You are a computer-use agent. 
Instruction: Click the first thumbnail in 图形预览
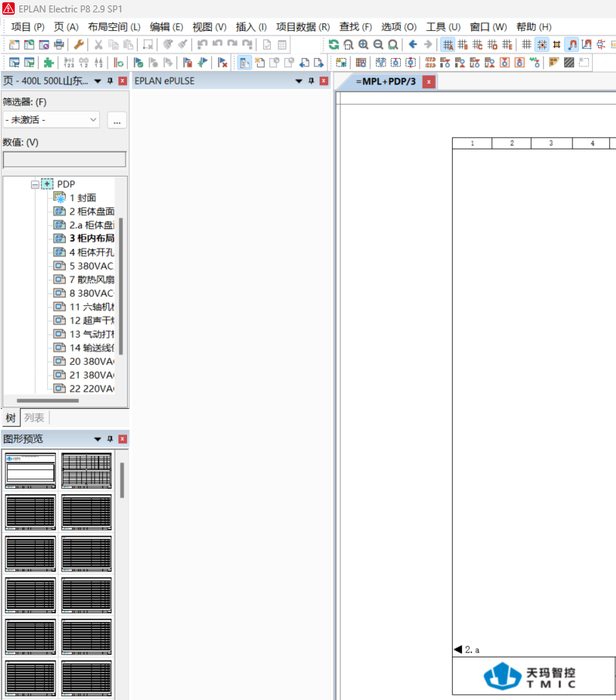30,470
